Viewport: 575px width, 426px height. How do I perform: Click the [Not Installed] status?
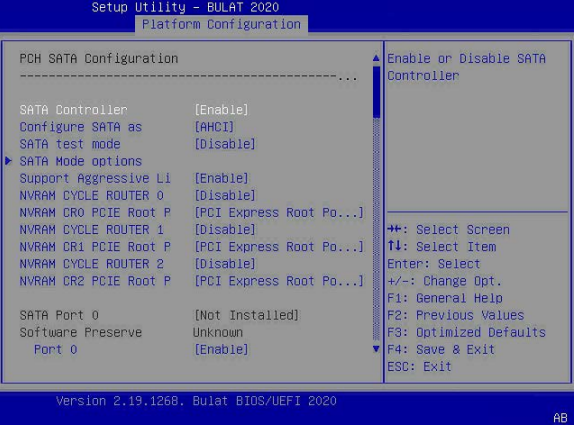click(246, 315)
